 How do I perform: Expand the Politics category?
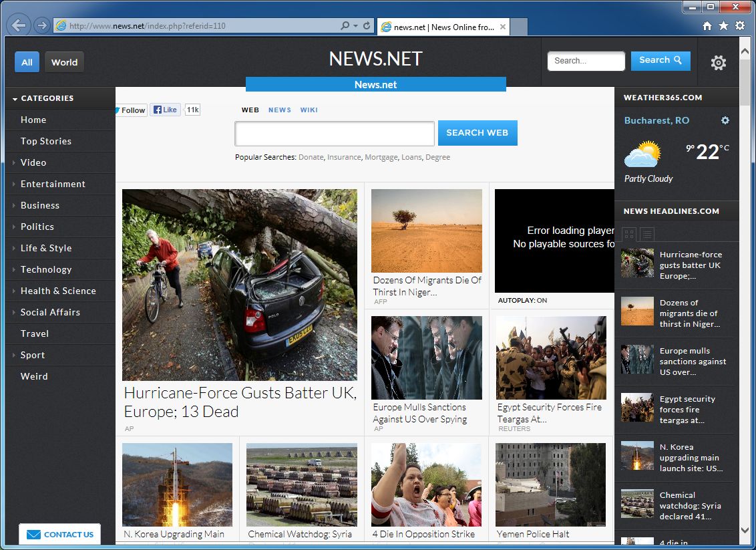coord(14,227)
